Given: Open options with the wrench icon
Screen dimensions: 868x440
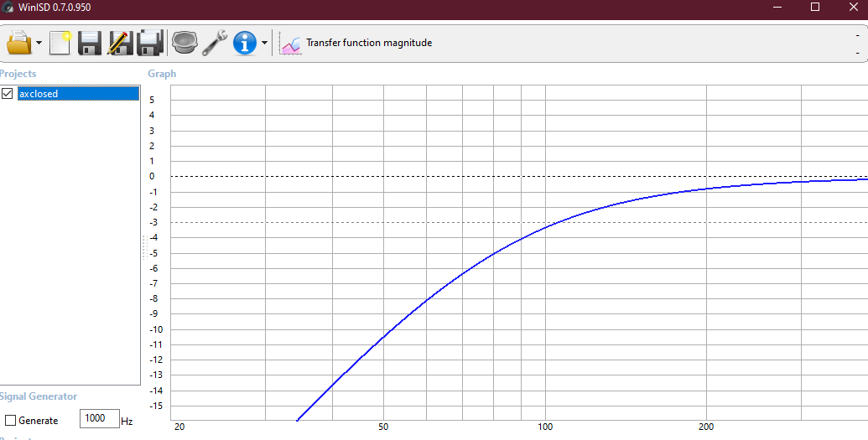Looking at the screenshot, I should click(x=214, y=43).
